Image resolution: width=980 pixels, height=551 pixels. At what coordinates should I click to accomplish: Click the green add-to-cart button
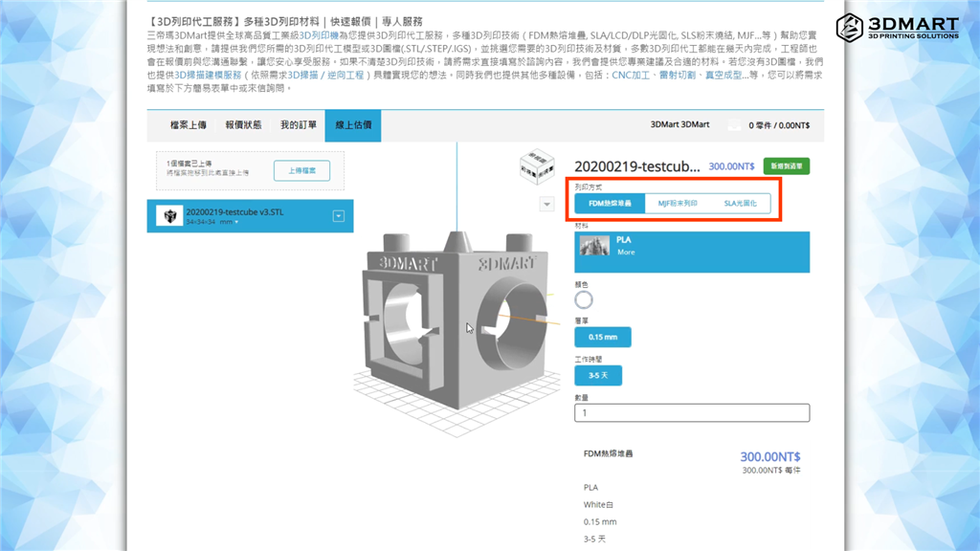(x=787, y=165)
